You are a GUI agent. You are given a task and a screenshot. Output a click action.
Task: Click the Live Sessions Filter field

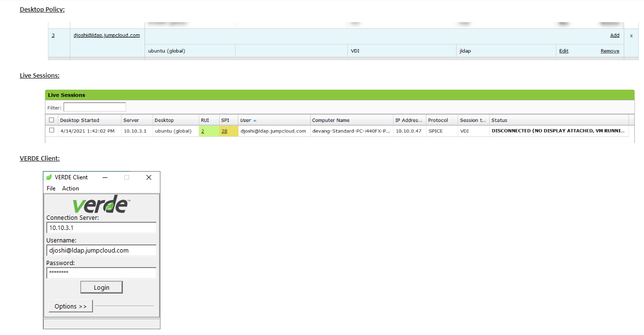95,107
